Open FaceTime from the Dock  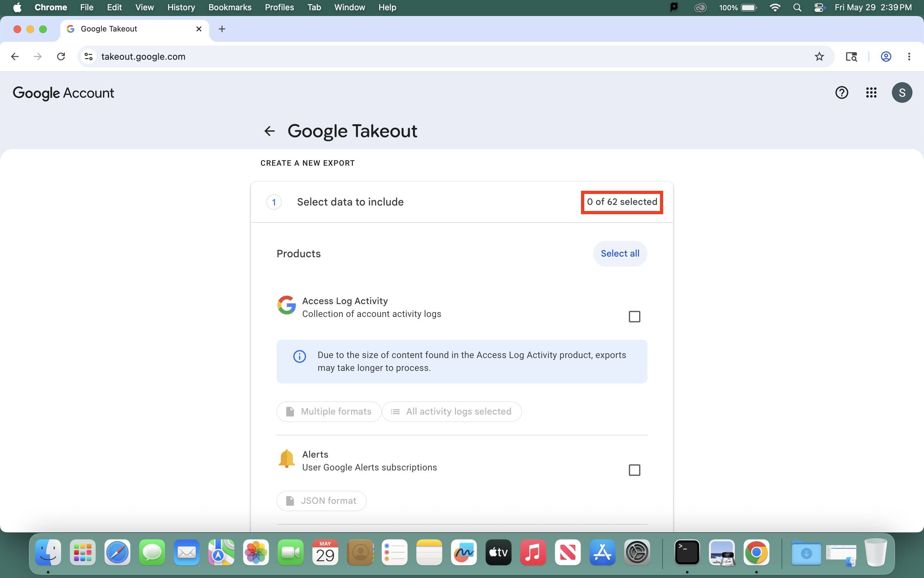pyautogui.click(x=291, y=552)
